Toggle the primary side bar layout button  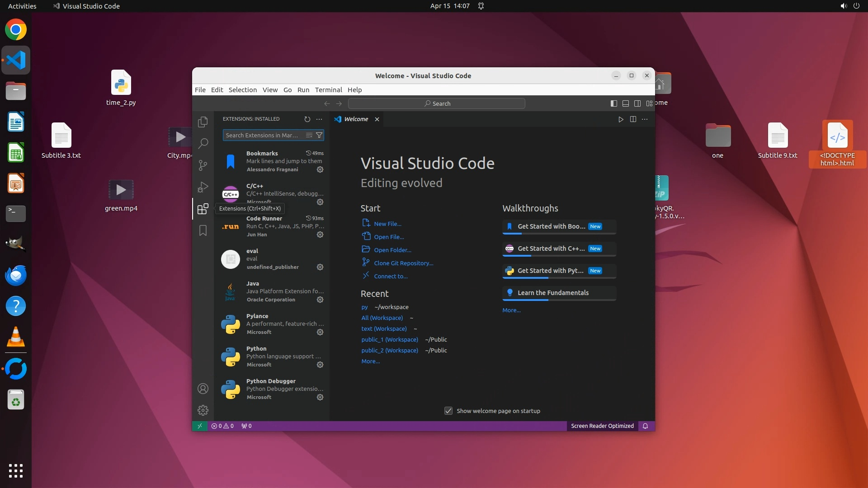[x=613, y=103]
